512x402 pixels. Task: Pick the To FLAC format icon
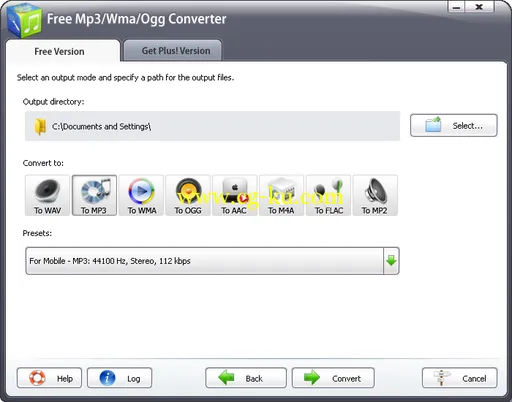[328, 195]
